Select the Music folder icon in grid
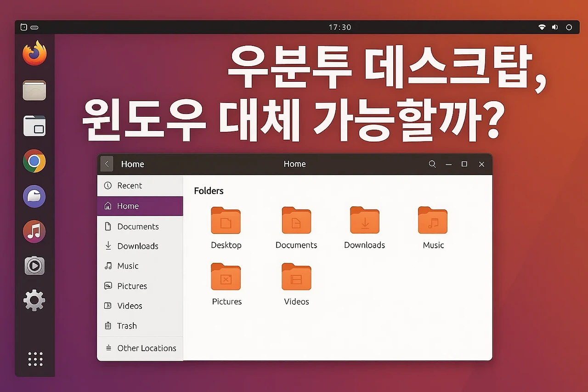Viewport: 588px width, 392px height. (433, 221)
